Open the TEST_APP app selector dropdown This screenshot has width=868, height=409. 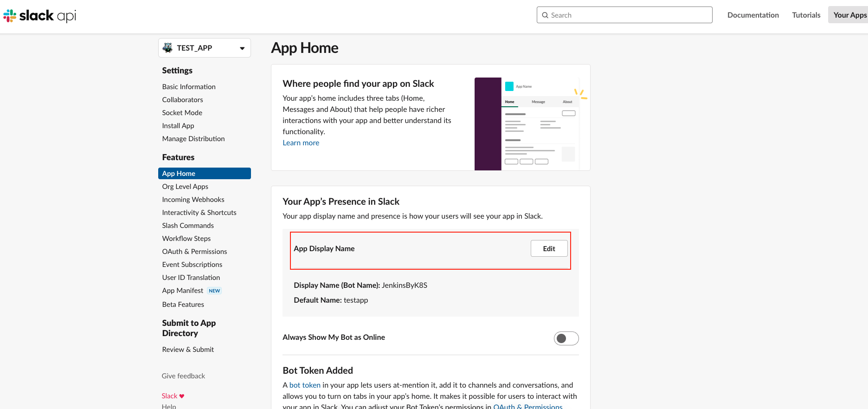click(x=205, y=48)
